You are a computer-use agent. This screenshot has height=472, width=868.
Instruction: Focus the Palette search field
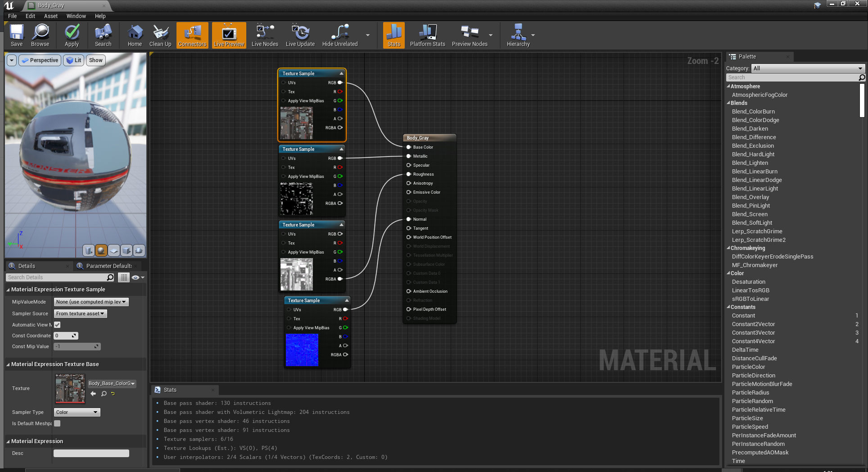pos(792,77)
